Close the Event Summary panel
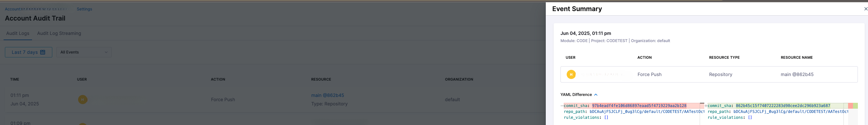 865,9
